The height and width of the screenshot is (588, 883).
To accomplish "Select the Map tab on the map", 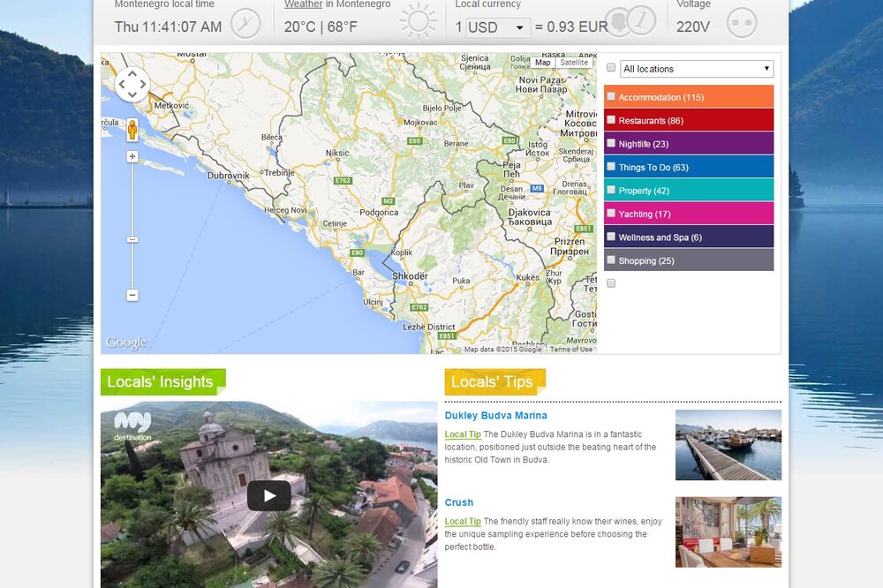I will tap(543, 63).
